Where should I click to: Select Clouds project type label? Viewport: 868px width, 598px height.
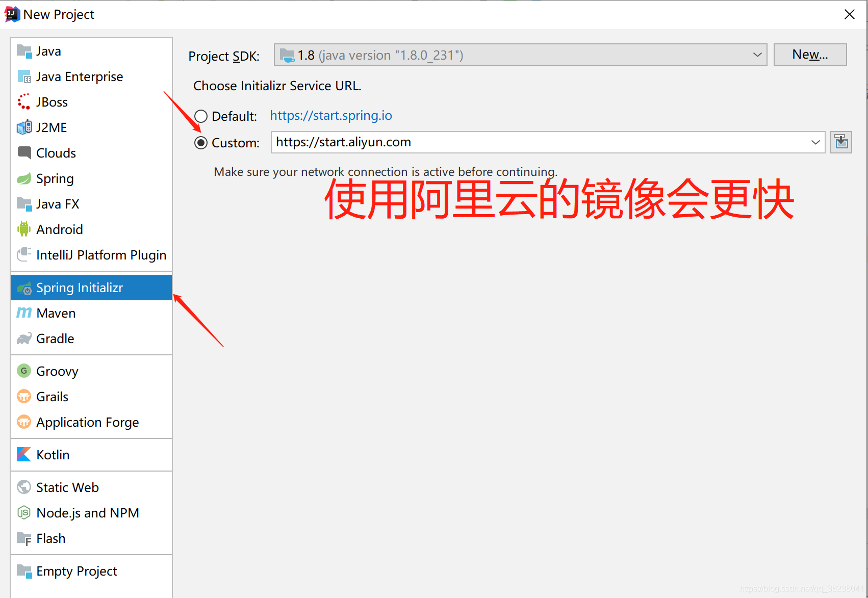56,153
